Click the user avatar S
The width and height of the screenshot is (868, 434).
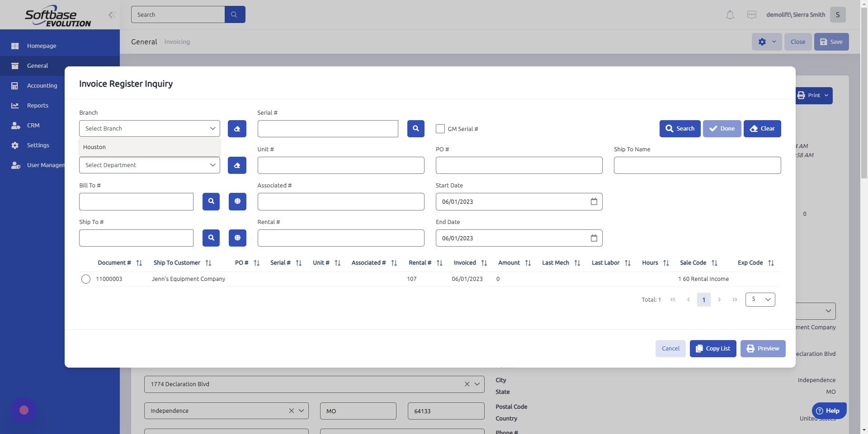tap(838, 14)
